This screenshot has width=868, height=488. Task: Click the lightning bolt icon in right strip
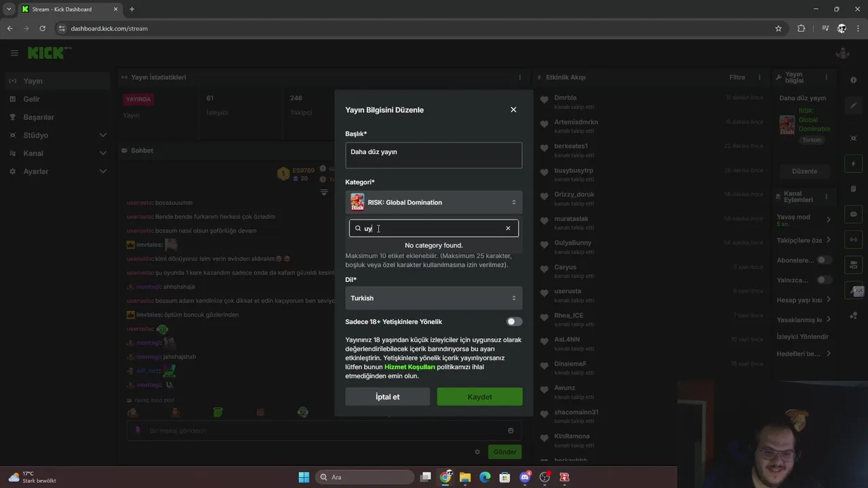tap(854, 165)
